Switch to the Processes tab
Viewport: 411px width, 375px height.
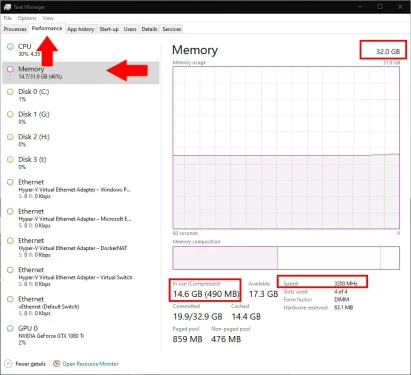(15, 29)
